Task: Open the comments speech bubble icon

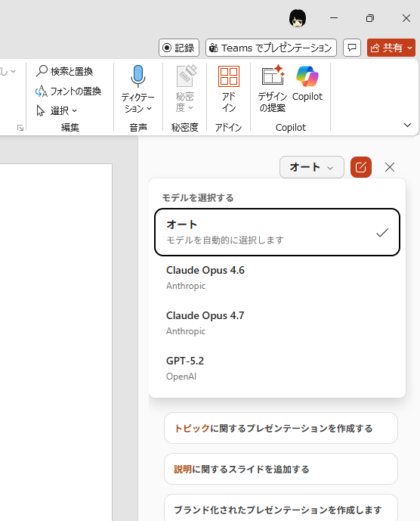Action: click(x=352, y=48)
